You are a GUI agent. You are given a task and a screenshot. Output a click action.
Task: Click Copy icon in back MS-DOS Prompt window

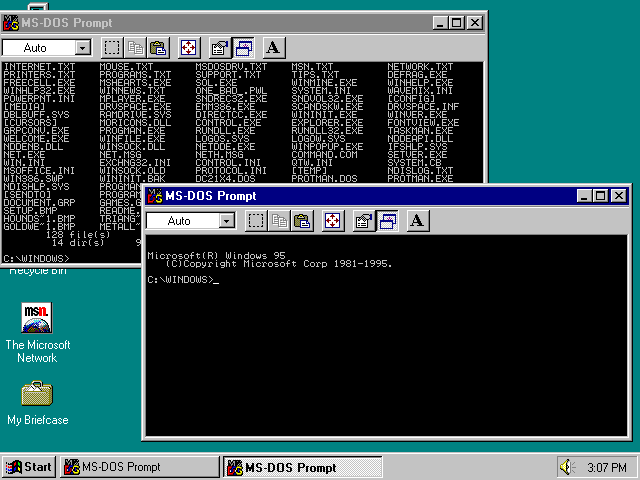click(135, 48)
